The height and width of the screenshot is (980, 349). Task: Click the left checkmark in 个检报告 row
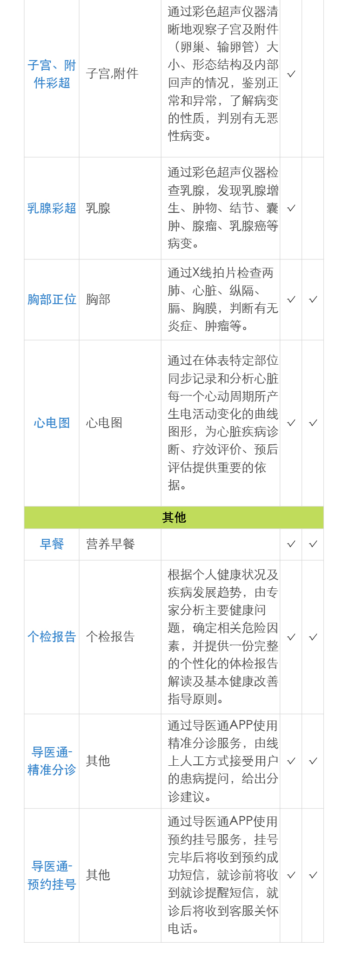click(291, 637)
